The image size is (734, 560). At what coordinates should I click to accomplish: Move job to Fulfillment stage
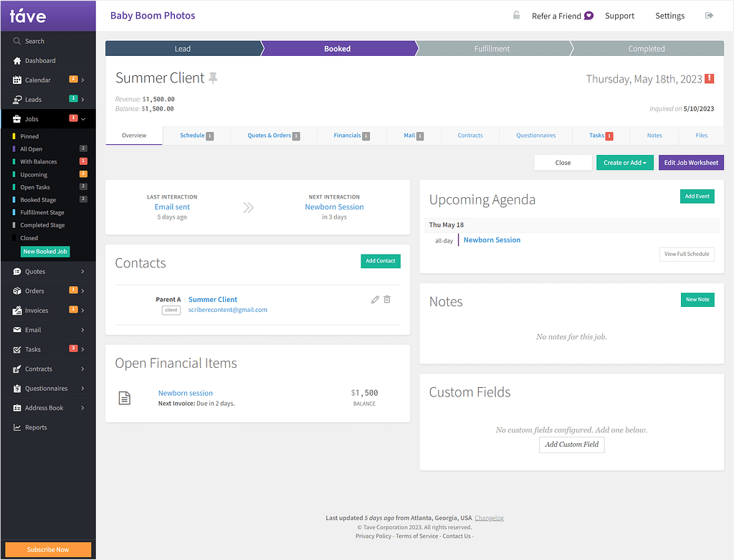click(x=492, y=49)
